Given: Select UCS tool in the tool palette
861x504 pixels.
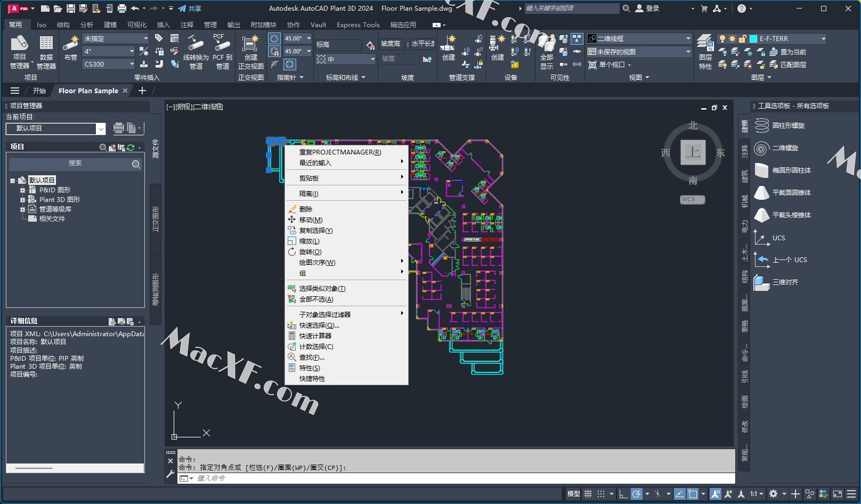Looking at the screenshot, I should (770, 238).
